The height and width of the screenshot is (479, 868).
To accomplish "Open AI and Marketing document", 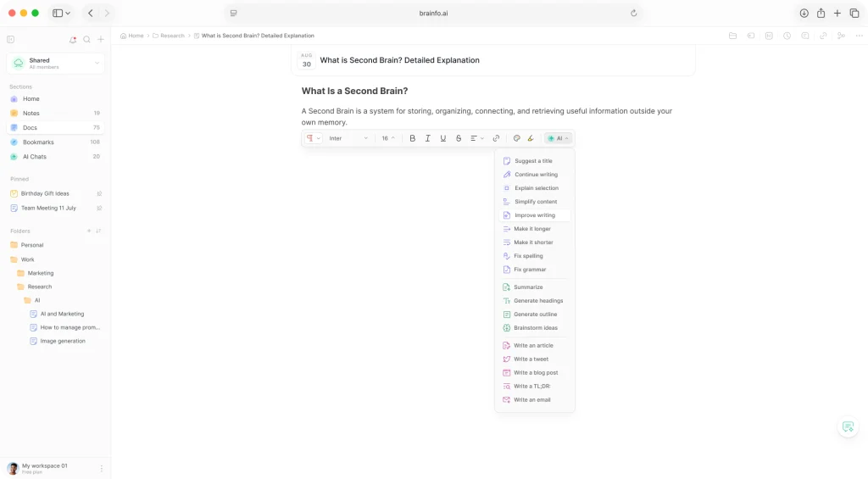I will (55, 314).
